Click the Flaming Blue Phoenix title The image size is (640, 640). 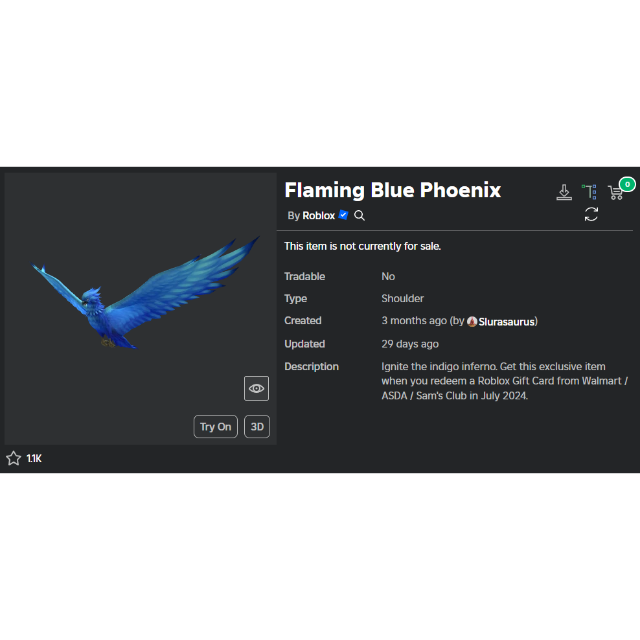pos(393,190)
